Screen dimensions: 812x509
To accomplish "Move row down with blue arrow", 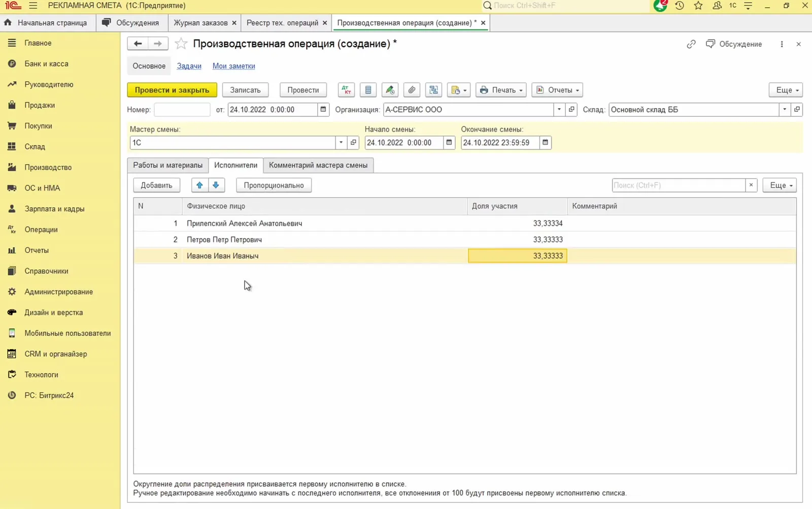I will [216, 185].
